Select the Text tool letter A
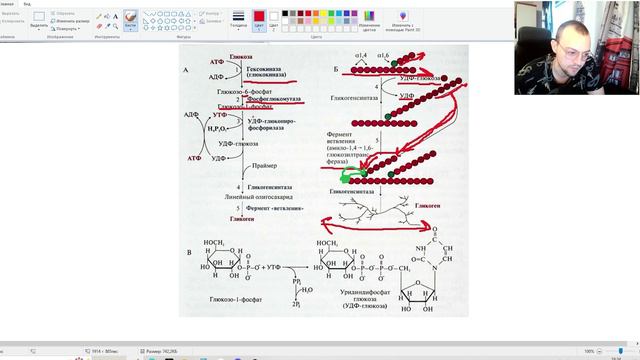This screenshot has width=640, height=360. coord(116,17)
